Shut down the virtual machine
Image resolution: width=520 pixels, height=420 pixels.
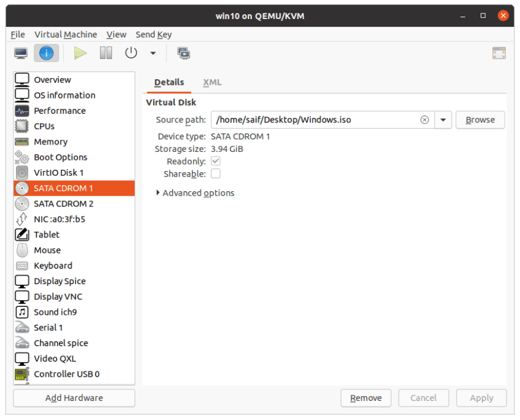click(130, 53)
